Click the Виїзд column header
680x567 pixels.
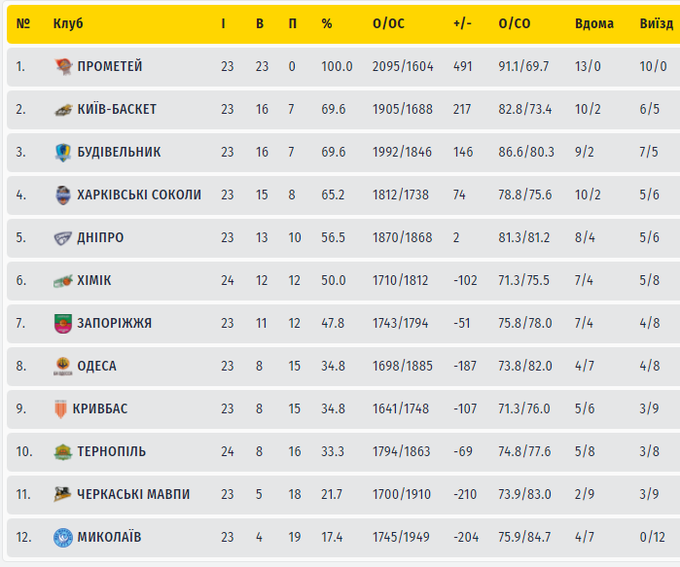click(655, 24)
